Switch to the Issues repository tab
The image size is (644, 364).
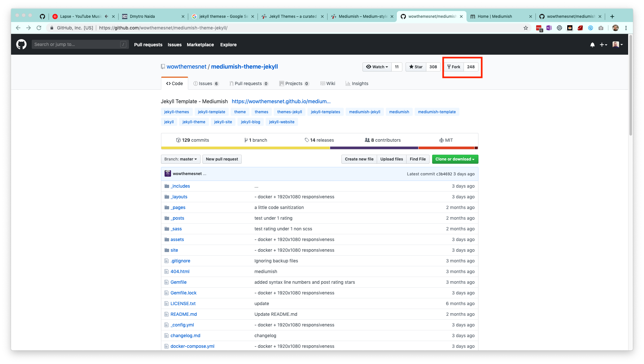coord(206,83)
